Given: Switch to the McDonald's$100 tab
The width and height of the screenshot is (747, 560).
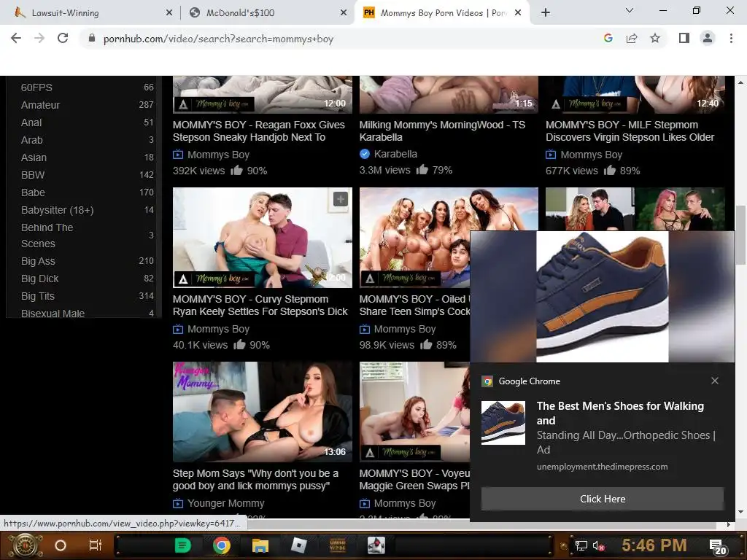Looking at the screenshot, I should (x=267, y=13).
